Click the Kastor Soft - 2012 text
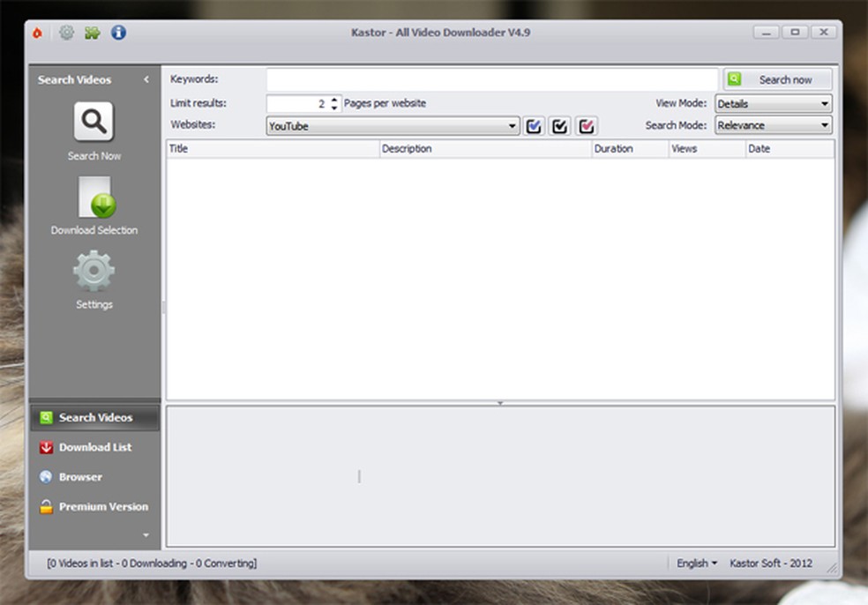The width and height of the screenshot is (868, 605). (771, 563)
